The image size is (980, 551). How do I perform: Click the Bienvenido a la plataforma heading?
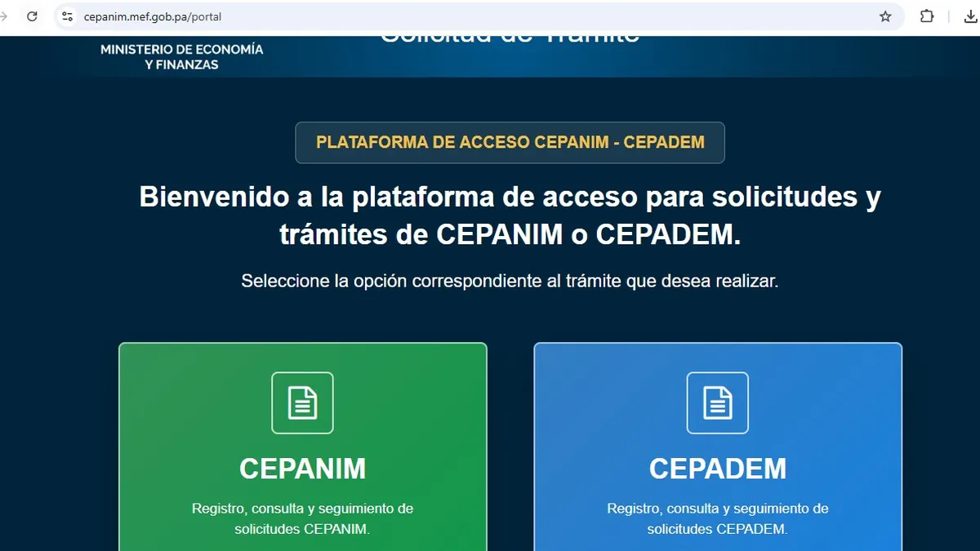click(510, 216)
